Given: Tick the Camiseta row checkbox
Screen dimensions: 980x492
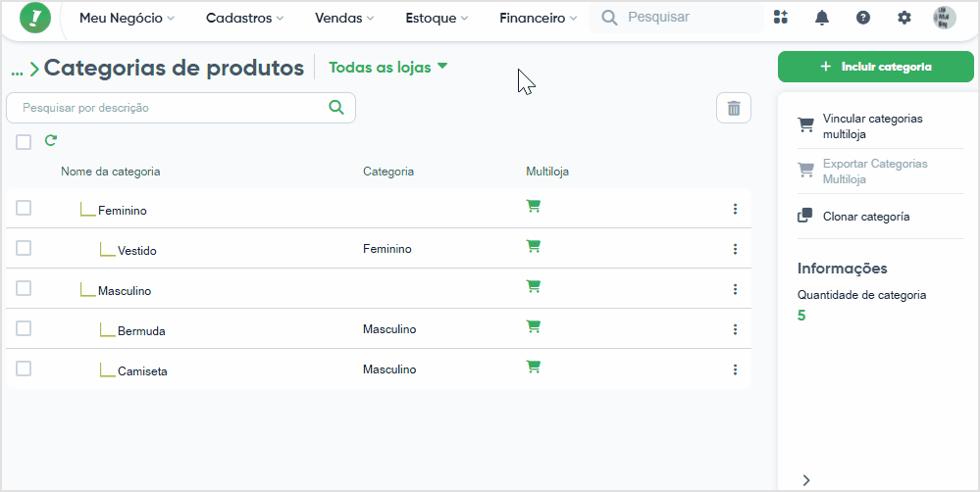Looking at the screenshot, I should [x=24, y=369].
